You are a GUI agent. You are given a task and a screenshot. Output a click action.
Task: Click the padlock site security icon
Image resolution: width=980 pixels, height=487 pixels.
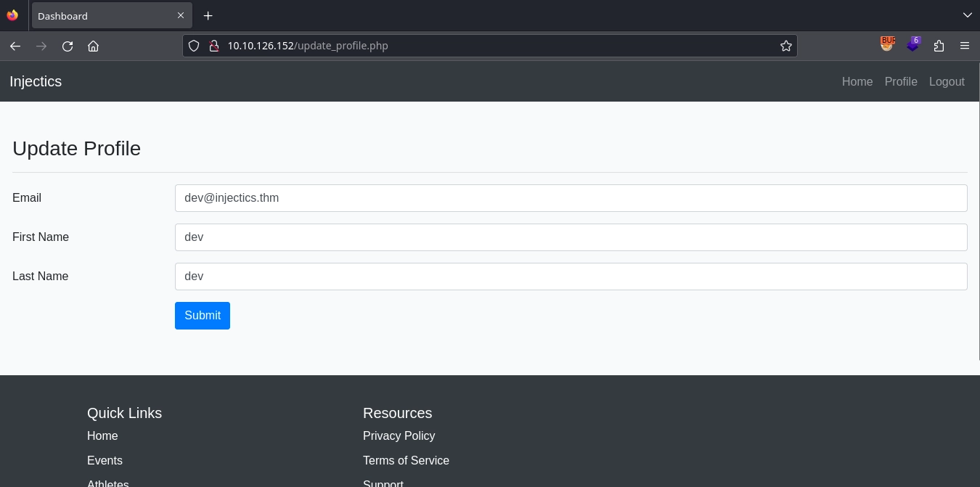coord(214,46)
